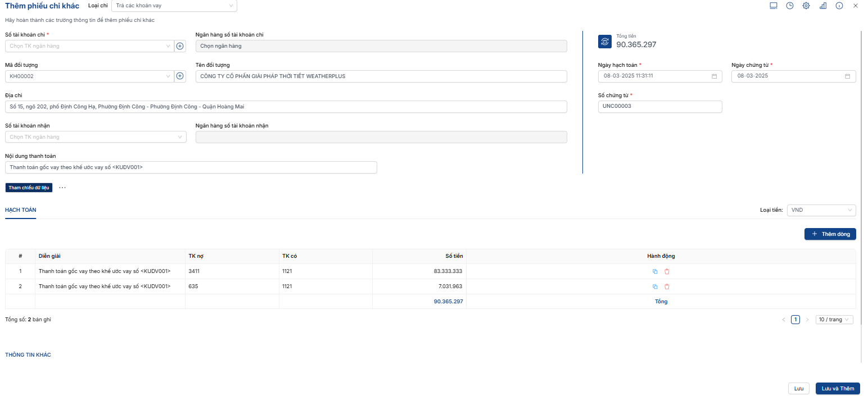
Task: Open calendar for Ngày chứng từ
Action: tap(847, 76)
